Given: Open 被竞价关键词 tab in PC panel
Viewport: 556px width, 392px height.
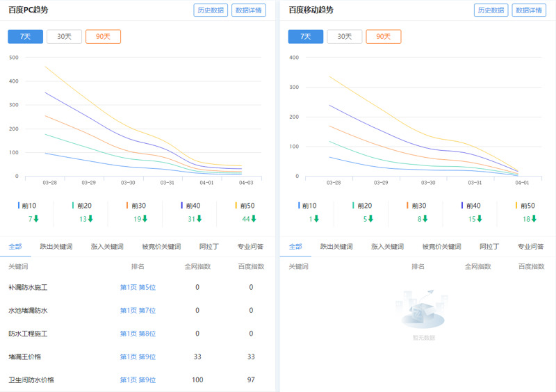Looking at the screenshot, I should [161, 247].
